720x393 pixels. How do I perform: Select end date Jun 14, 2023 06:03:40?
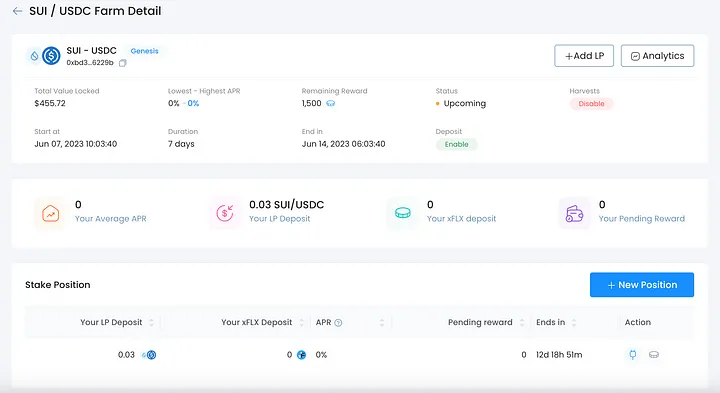(x=343, y=144)
